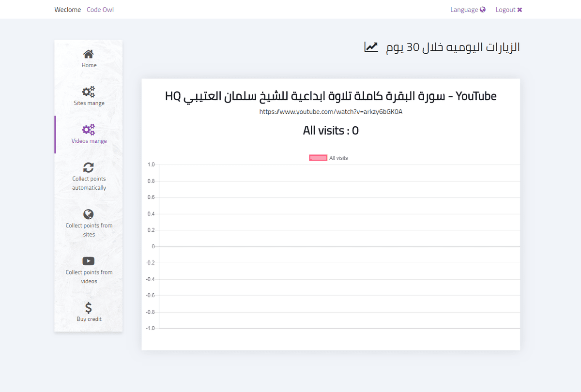
Task: Click the globe icon next to Language
Action: (x=483, y=10)
